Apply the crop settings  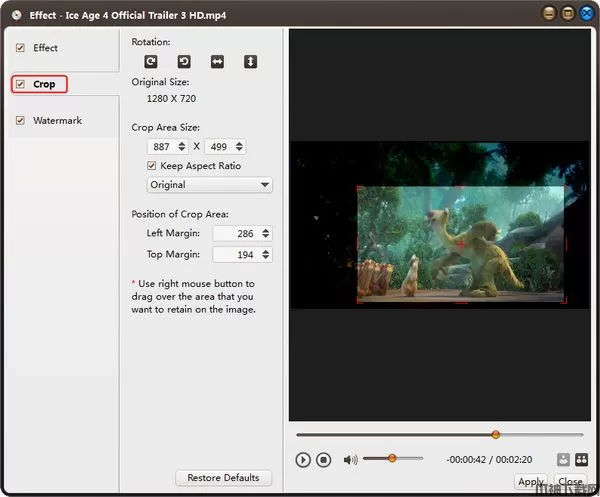(x=531, y=482)
